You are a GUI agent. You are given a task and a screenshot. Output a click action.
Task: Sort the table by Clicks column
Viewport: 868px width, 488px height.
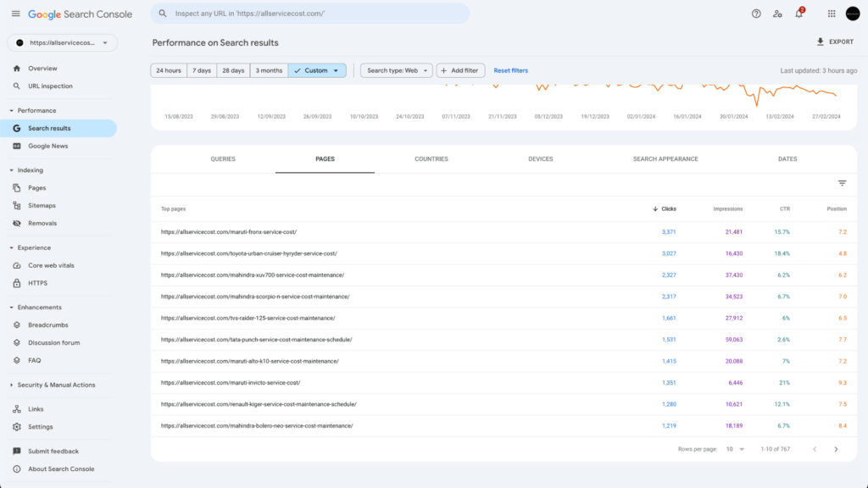pyautogui.click(x=665, y=209)
